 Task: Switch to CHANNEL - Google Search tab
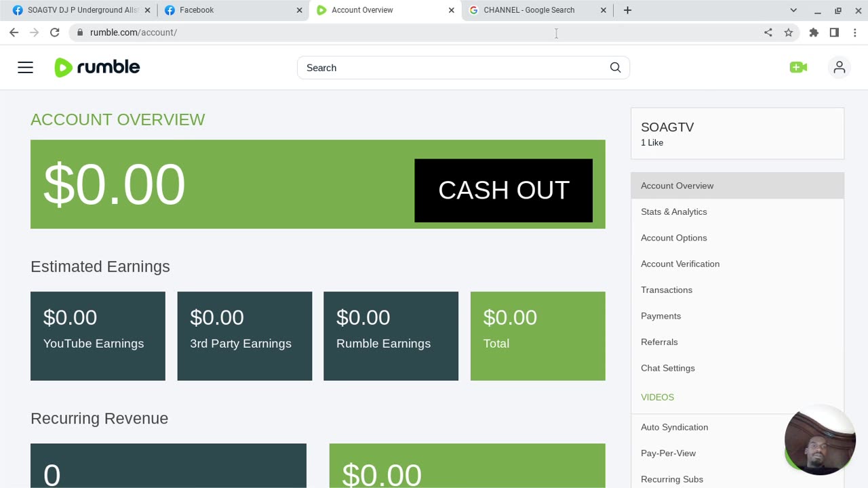pyautogui.click(x=537, y=10)
